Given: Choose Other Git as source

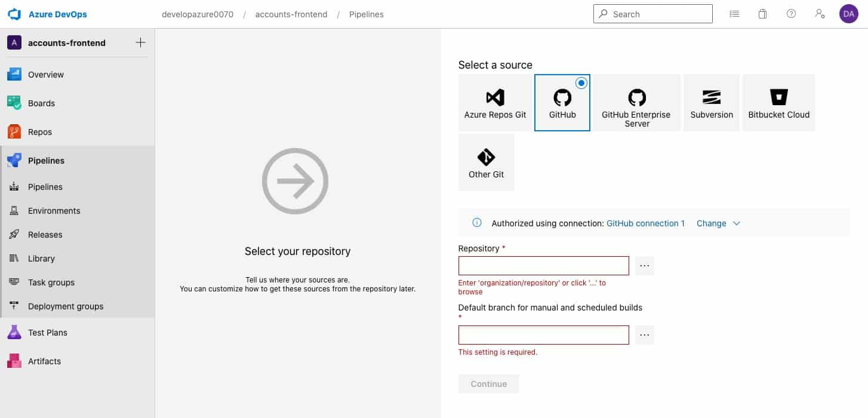Looking at the screenshot, I should 486,162.
